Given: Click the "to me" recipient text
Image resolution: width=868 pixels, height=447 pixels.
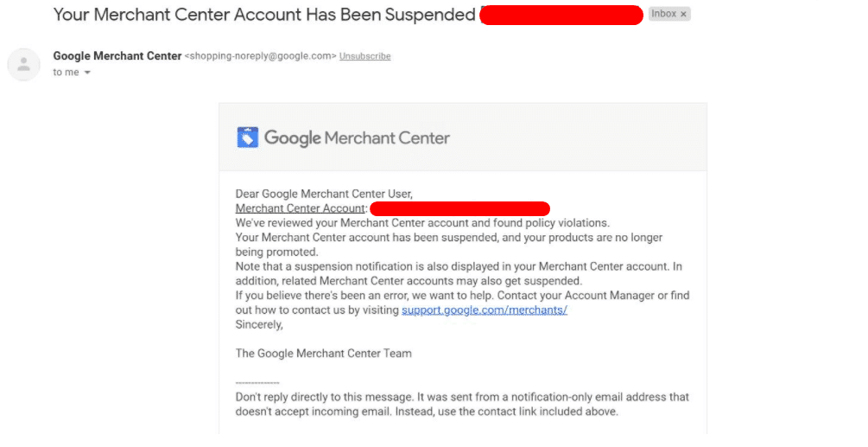Looking at the screenshot, I should (x=66, y=73).
